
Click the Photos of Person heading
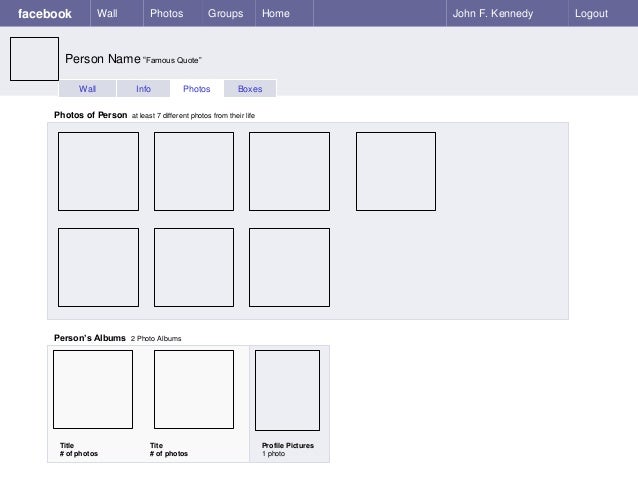click(90, 115)
